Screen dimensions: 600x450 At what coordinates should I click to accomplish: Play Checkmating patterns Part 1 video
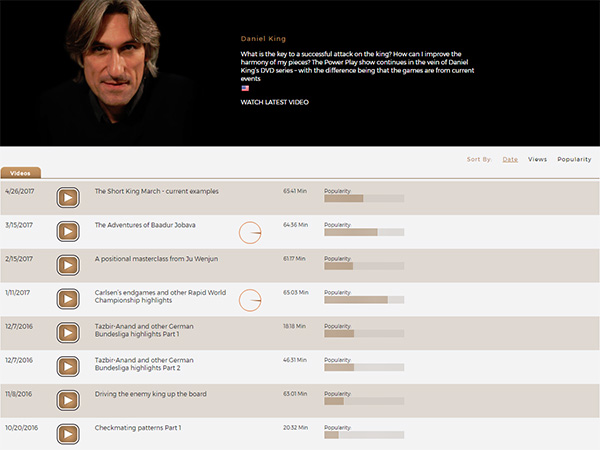pos(67,435)
